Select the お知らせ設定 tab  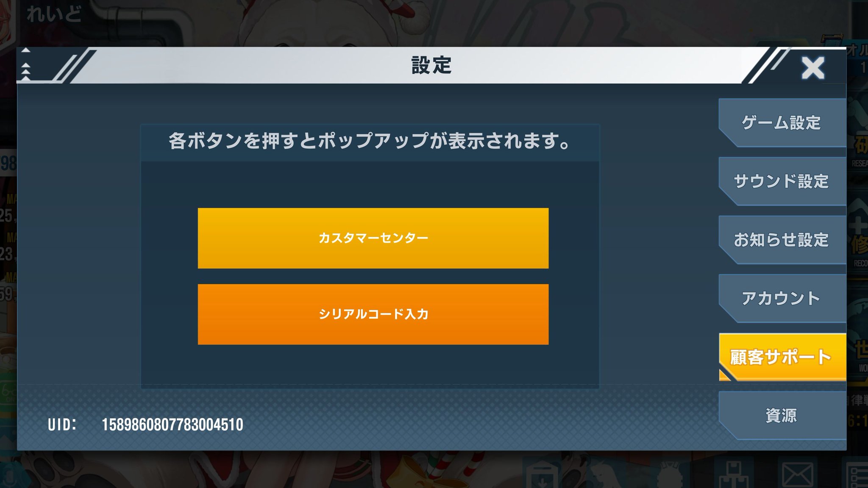point(782,240)
